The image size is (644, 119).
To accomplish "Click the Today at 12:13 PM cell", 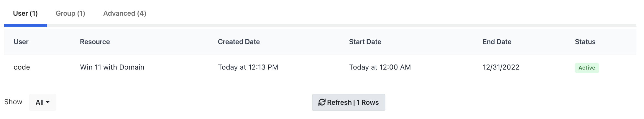I will click(x=248, y=67).
